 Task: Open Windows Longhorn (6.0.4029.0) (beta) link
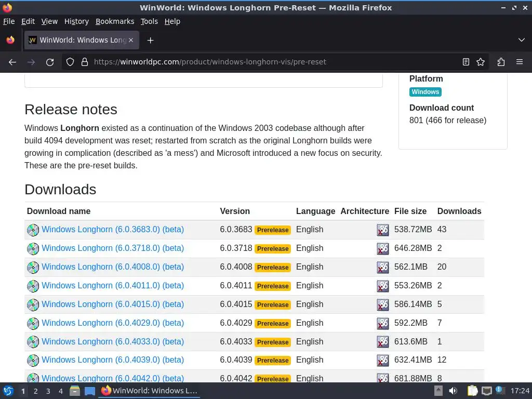point(113,323)
